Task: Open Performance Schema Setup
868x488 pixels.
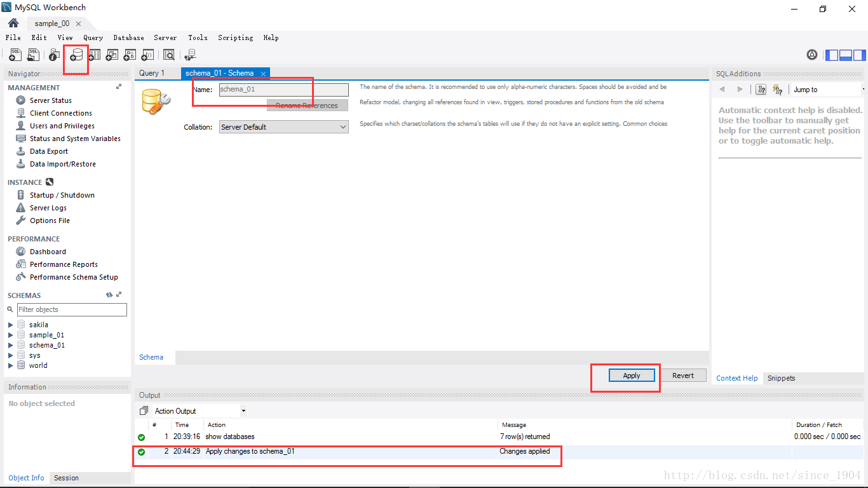Action: (74, 277)
